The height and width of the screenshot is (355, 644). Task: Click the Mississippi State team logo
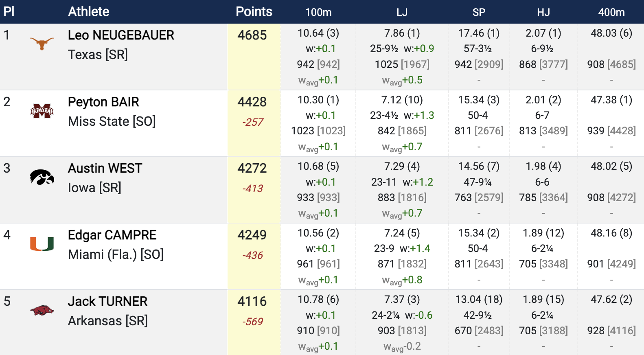pos(42,110)
